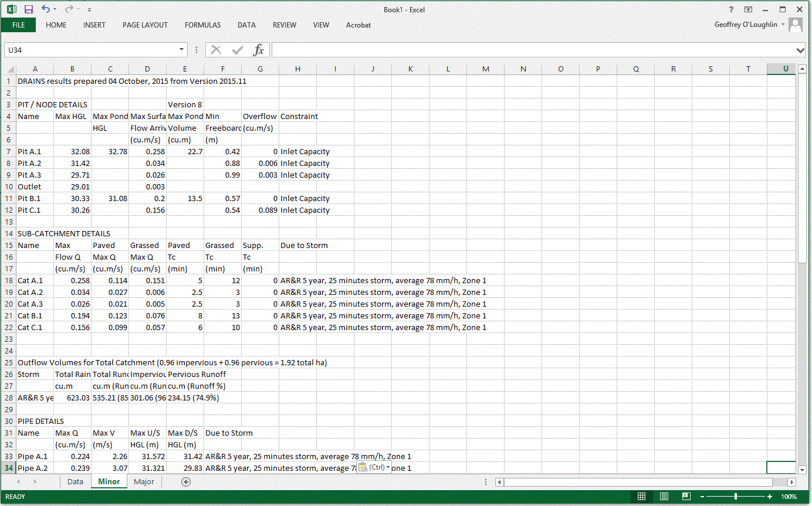Image resolution: width=812 pixels, height=506 pixels.
Task: Click the 100% zoom level
Action: pos(789,497)
